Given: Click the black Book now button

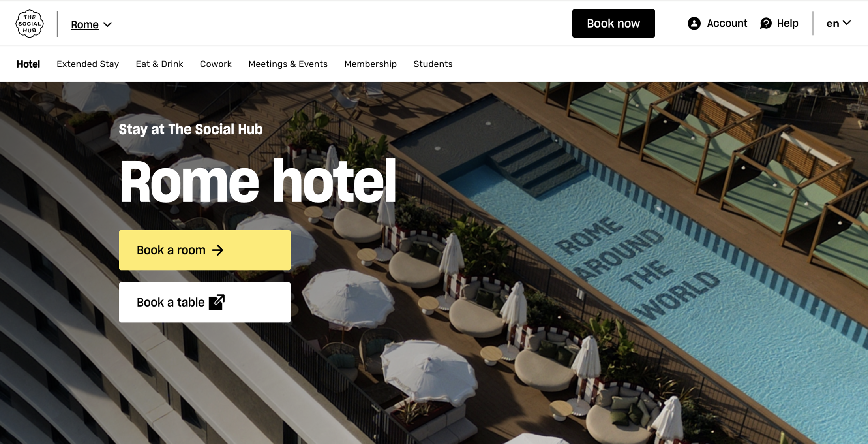Looking at the screenshot, I should [x=613, y=23].
